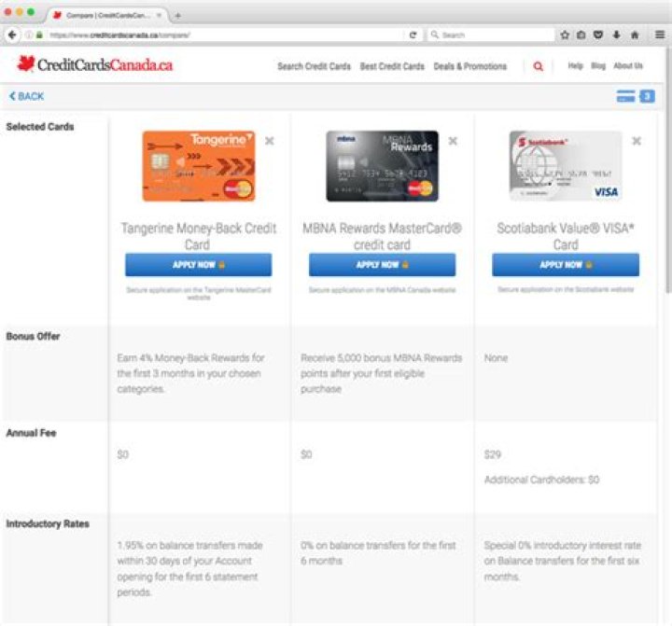Click the 'Introductory Rates' row label
This screenshot has height=626, width=672.
(x=48, y=523)
